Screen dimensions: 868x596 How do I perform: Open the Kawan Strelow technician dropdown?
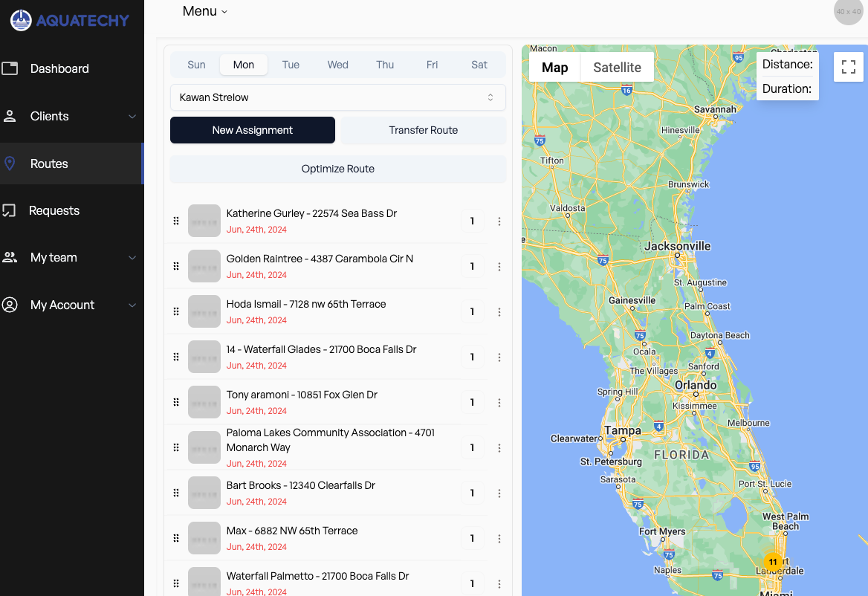338,97
